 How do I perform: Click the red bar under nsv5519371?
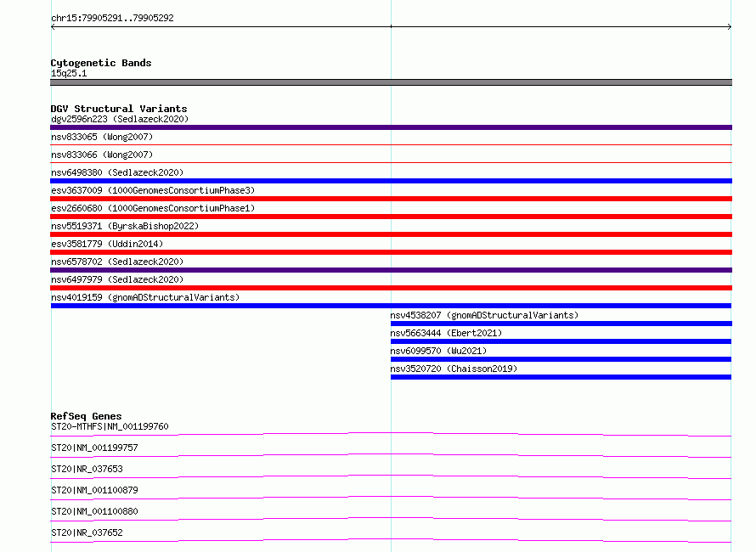pyautogui.click(x=391, y=234)
